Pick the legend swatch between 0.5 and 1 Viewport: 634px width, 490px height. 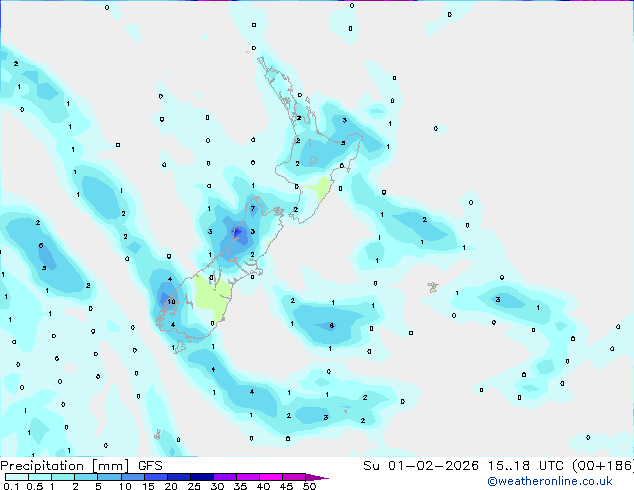pyautogui.click(x=40, y=477)
